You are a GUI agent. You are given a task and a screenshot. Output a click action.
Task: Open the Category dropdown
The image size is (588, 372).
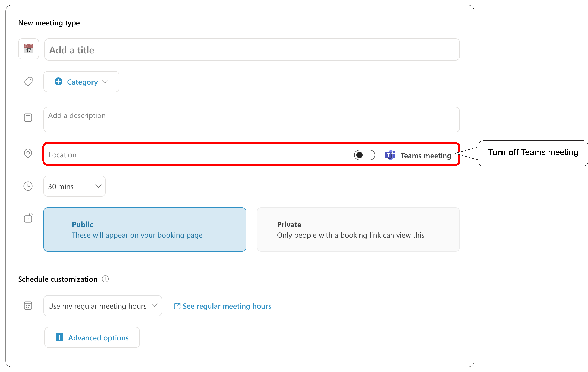(81, 82)
